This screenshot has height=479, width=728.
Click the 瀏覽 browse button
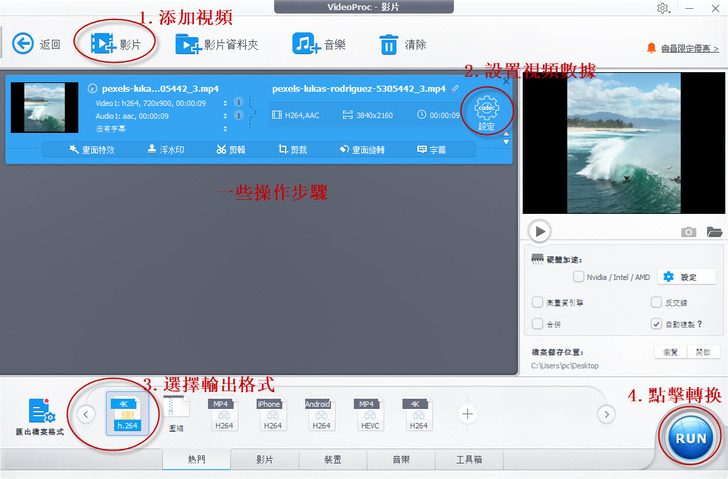(x=671, y=352)
